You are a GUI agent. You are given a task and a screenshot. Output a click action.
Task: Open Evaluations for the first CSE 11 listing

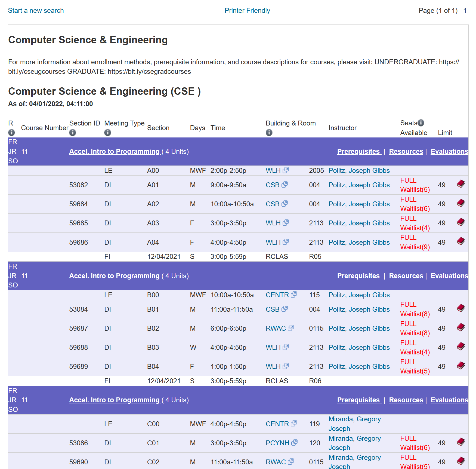point(449,152)
